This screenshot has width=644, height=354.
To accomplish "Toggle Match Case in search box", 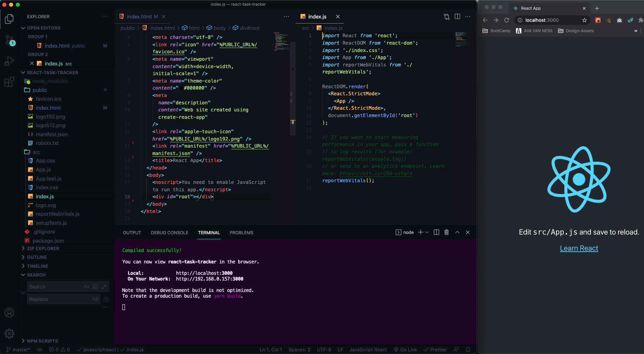I will click(x=87, y=287).
